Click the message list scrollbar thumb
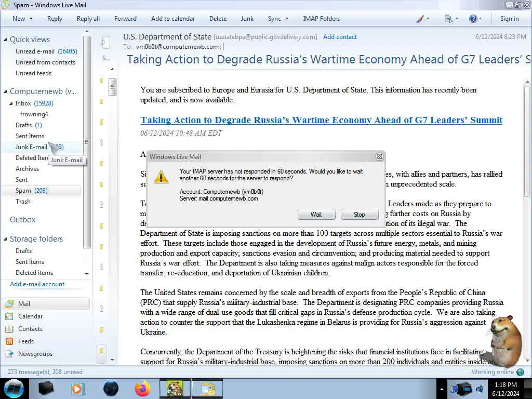This screenshot has height=399, width=532. coord(112,87)
